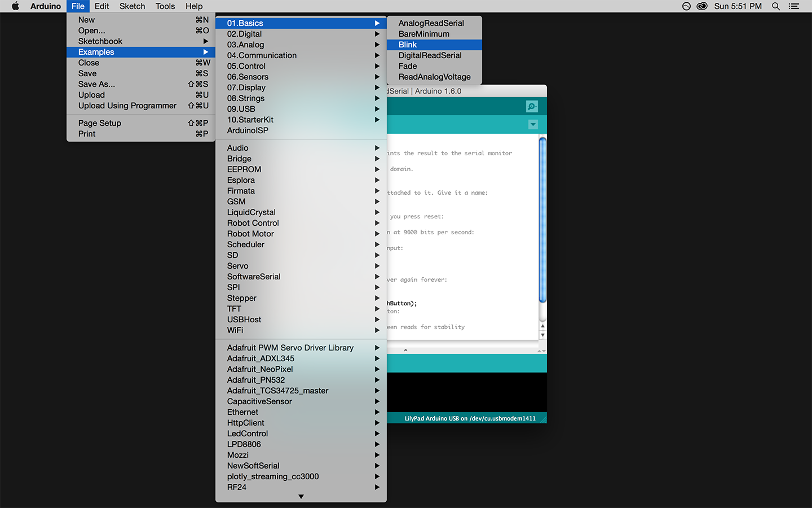Expand the Robot Control submenu
Image resolution: width=812 pixels, height=508 pixels.
pos(301,223)
